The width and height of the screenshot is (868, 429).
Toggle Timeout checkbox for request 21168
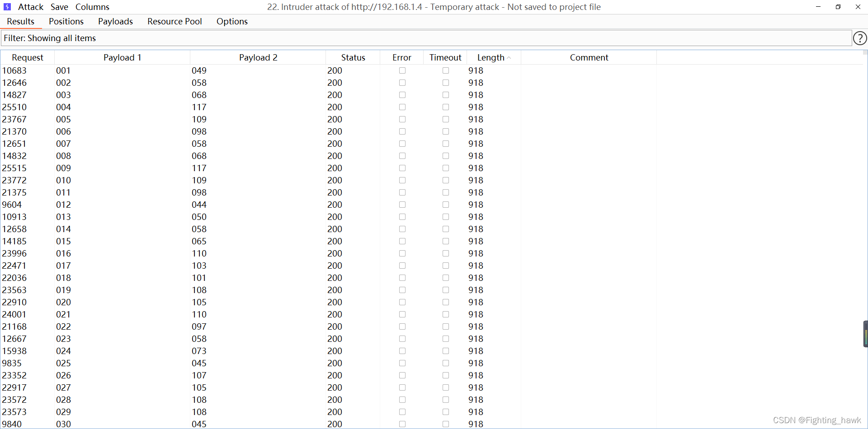click(446, 326)
